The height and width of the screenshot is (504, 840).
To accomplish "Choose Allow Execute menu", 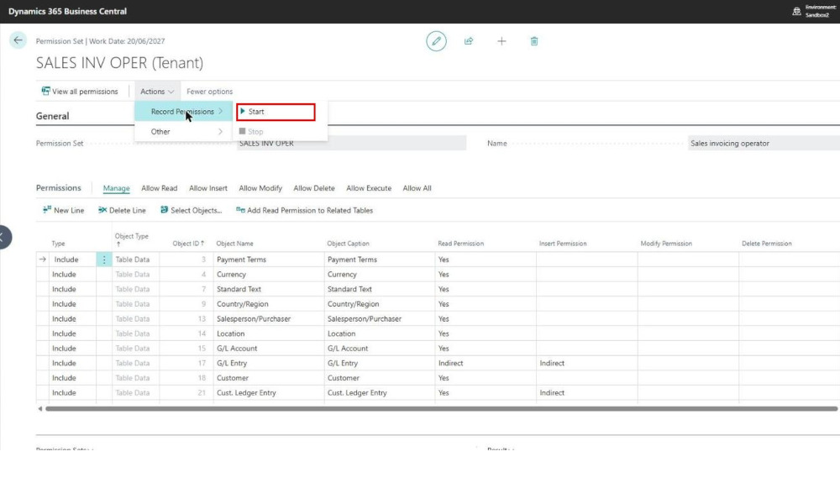I will click(x=369, y=188).
